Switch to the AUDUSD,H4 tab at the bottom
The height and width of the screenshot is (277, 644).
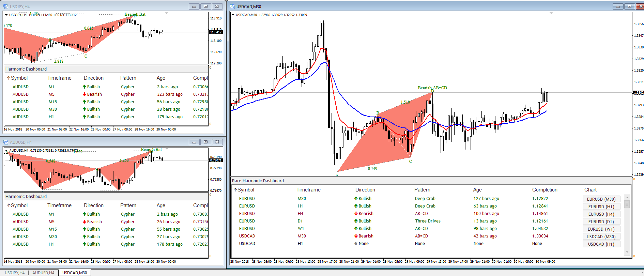[43, 273]
